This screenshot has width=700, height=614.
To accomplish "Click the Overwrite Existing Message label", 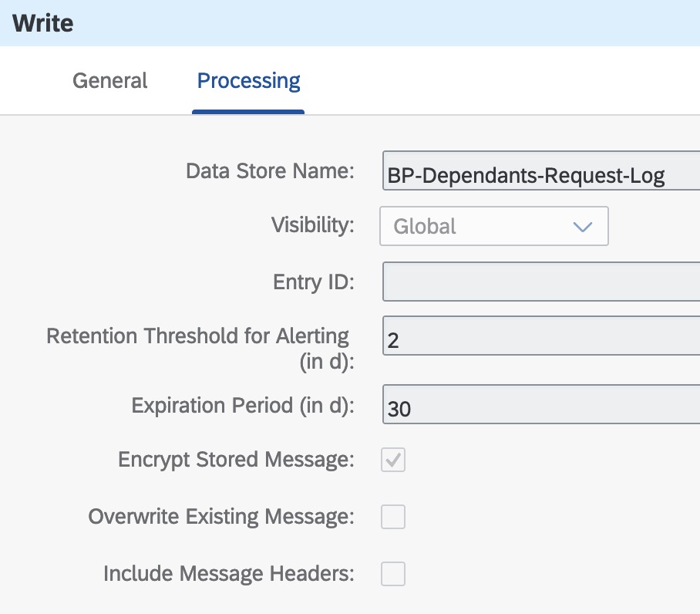I will tap(221, 517).
